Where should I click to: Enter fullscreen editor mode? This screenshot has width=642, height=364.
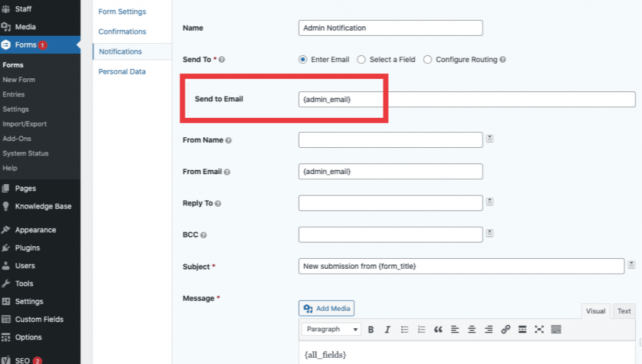(539, 330)
